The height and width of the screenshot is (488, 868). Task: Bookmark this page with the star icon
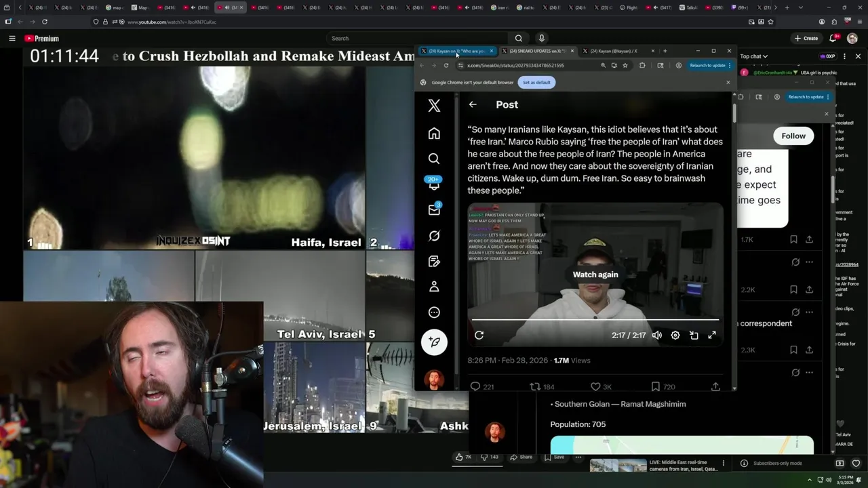click(x=625, y=65)
